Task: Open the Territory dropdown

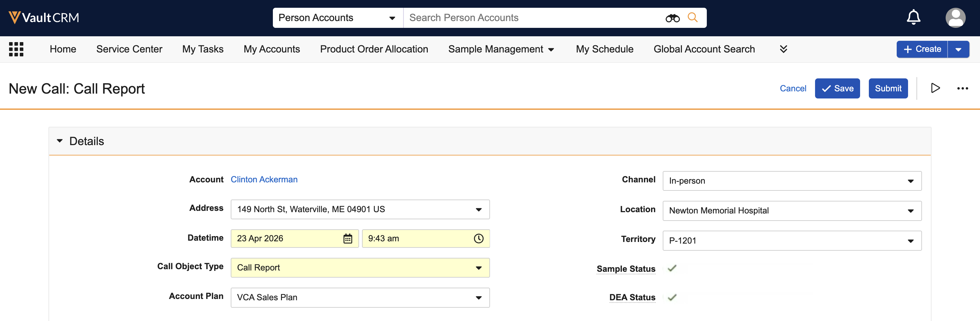Action: (792, 241)
